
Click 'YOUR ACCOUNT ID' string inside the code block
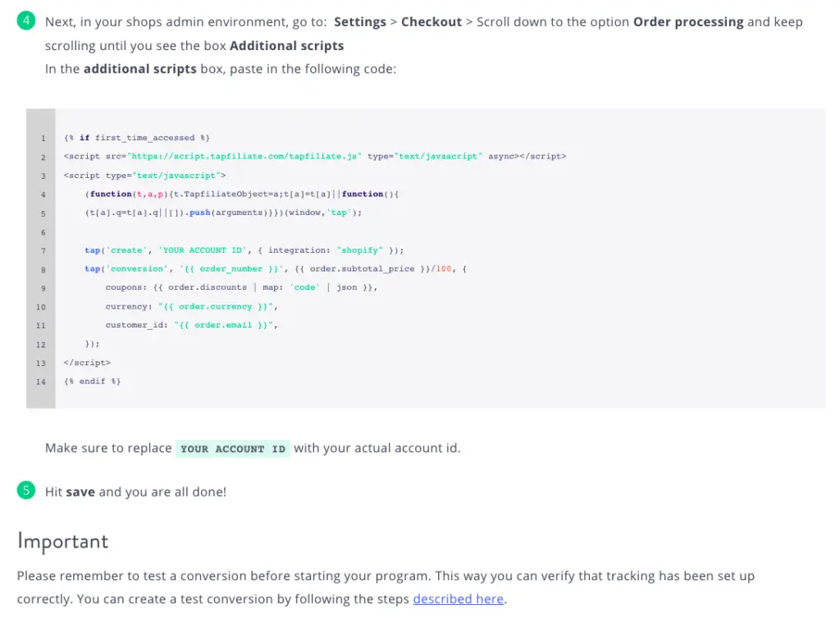coord(196,250)
